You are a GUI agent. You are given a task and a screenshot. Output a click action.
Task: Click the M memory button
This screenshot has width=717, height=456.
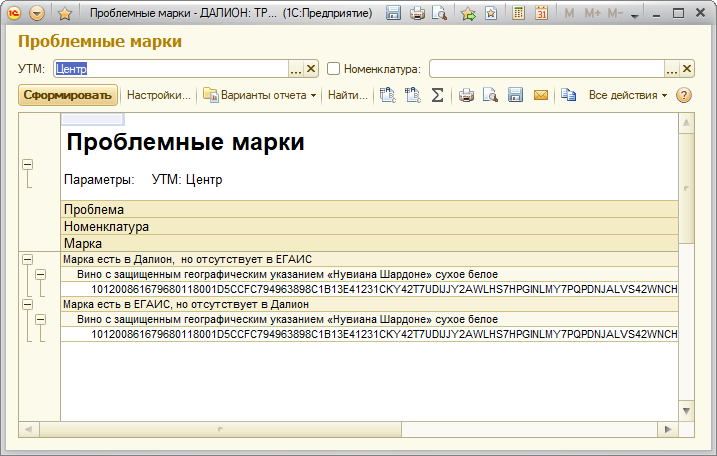[x=569, y=13]
